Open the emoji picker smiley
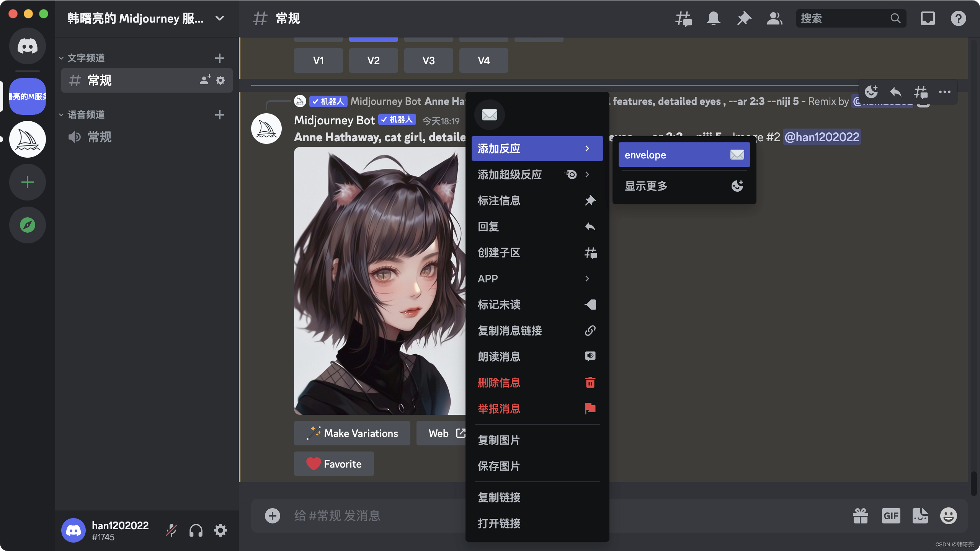 948,516
